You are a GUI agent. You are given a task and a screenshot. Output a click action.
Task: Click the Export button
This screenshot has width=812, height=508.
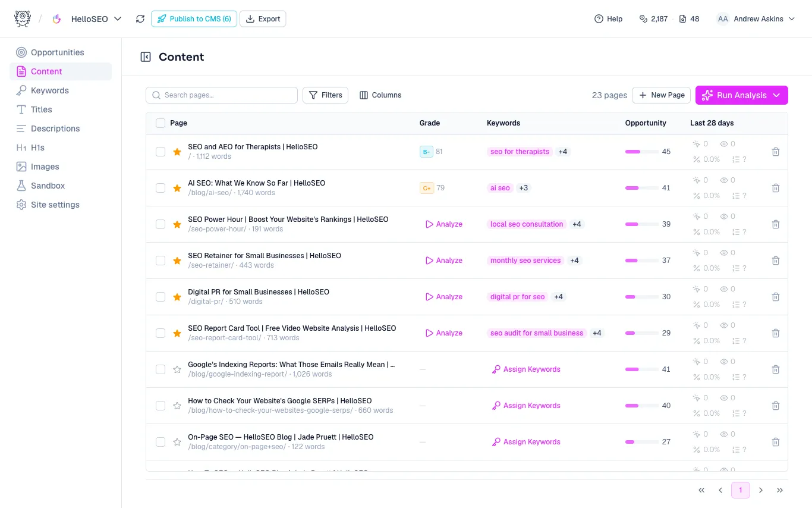(x=263, y=19)
